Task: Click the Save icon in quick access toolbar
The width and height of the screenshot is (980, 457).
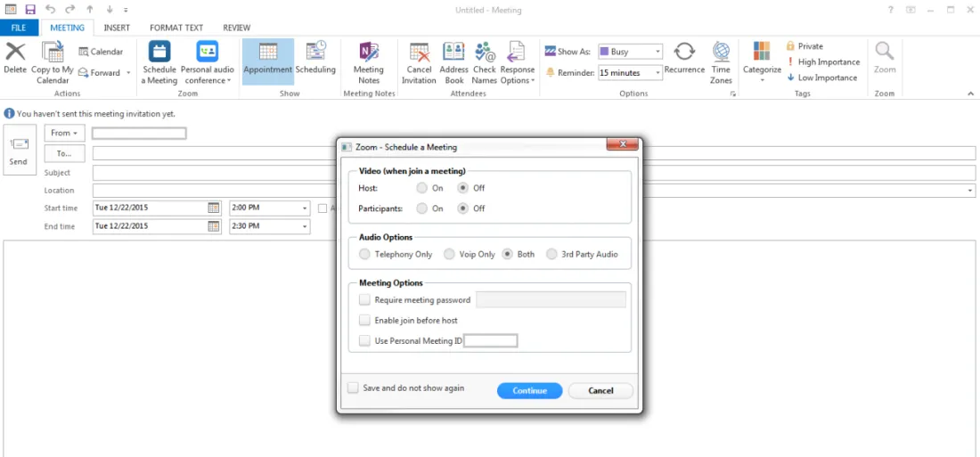Action: click(x=30, y=10)
